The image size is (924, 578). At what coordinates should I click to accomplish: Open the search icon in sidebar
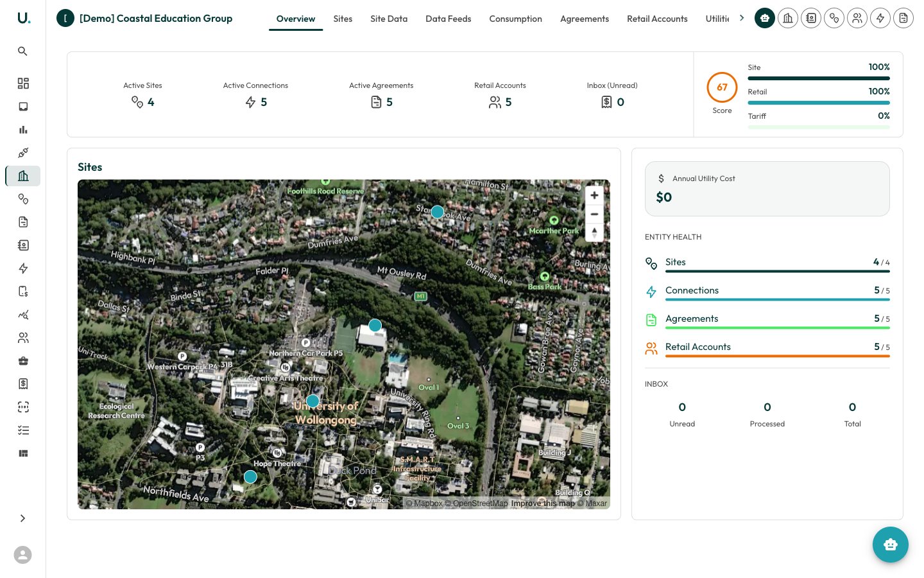[22, 51]
